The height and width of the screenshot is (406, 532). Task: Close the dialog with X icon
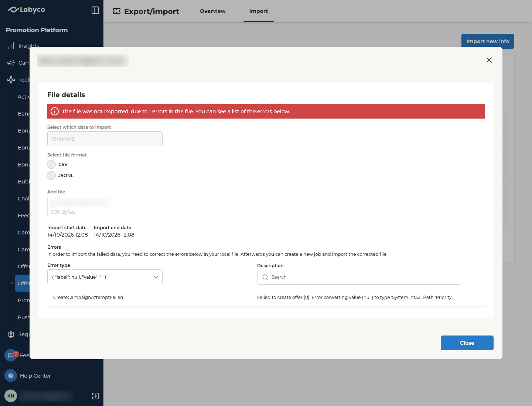point(489,60)
